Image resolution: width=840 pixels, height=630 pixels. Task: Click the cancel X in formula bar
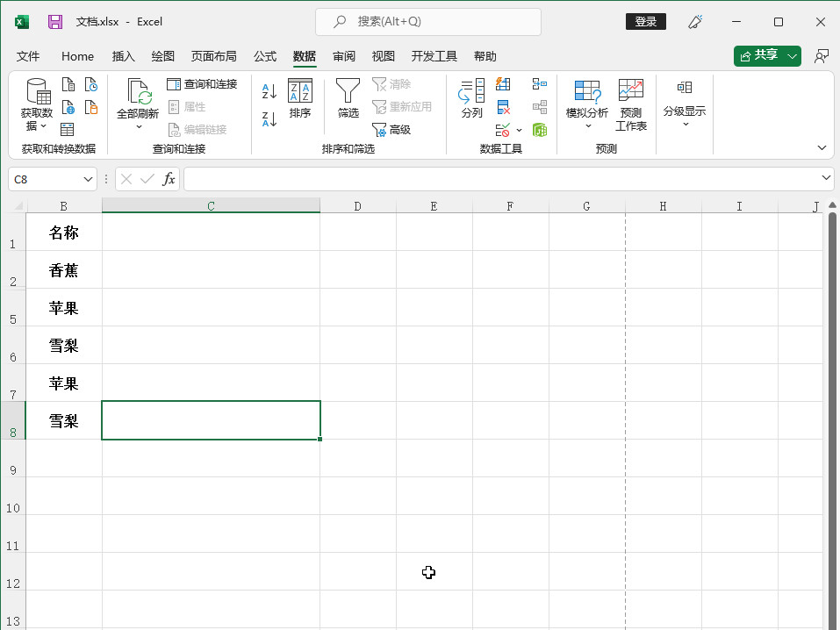click(x=126, y=179)
